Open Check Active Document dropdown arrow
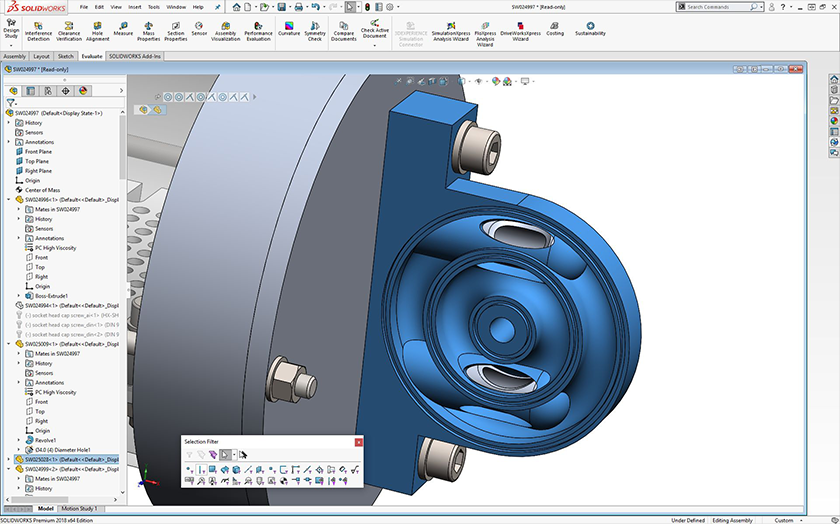840x524 pixels. 374,46
